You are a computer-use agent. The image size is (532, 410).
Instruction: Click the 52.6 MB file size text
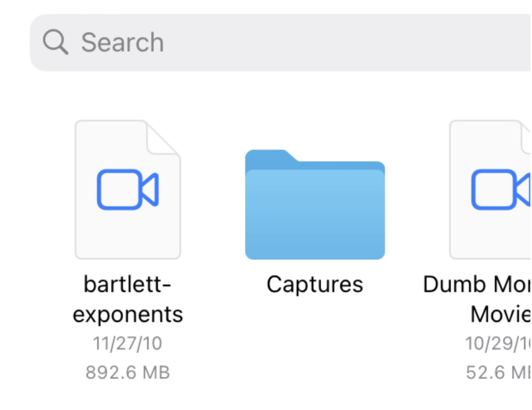coord(498,373)
